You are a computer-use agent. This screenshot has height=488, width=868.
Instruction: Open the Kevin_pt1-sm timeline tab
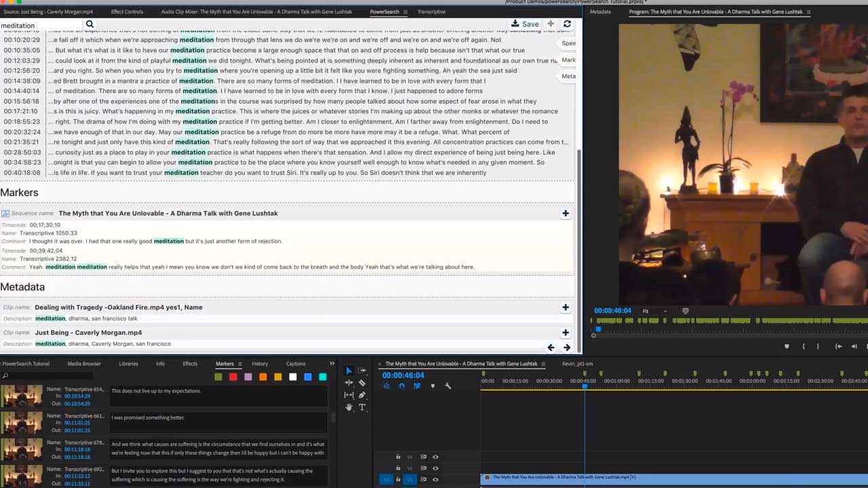(x=577, y=364)
